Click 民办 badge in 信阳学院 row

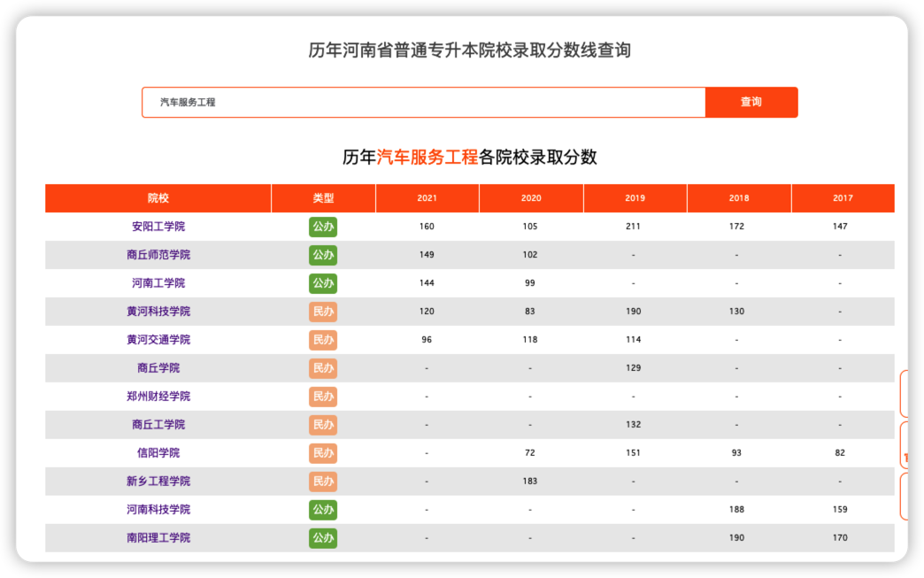pos(323,453)
